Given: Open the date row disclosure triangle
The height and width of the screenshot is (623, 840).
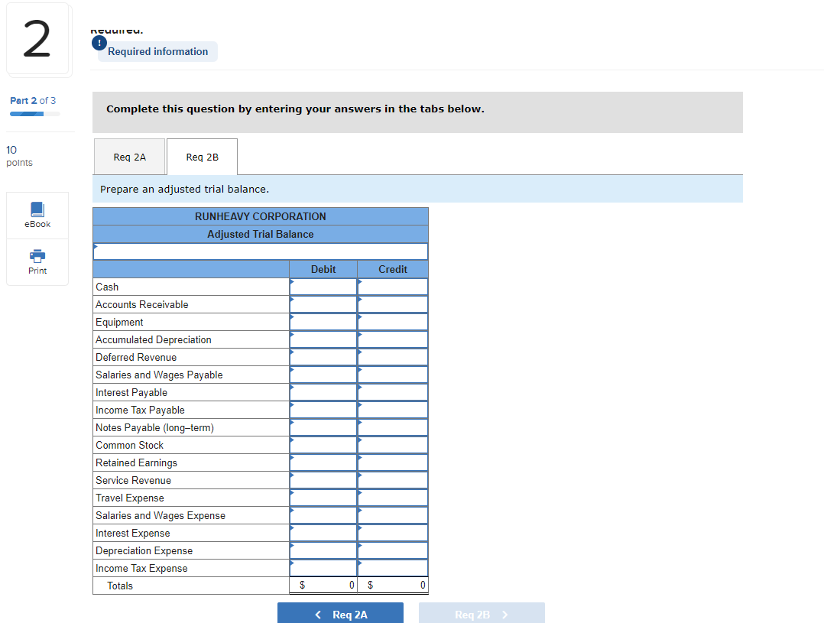Looking at the screenshot, I should 96,246.
